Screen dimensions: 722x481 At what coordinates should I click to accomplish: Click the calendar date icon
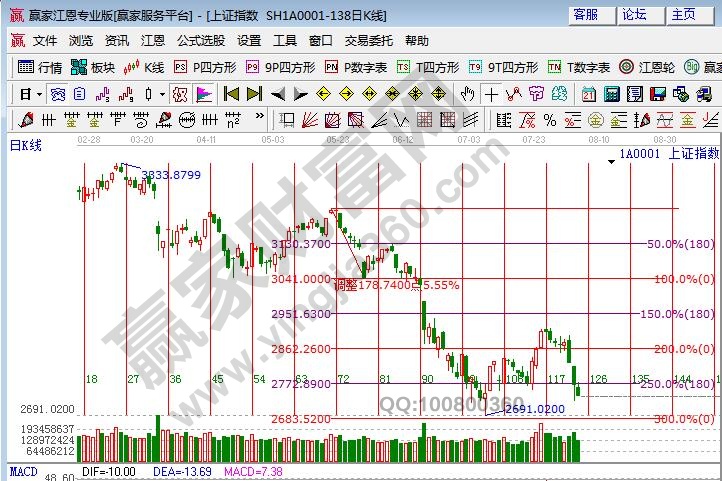click(587, 94)
